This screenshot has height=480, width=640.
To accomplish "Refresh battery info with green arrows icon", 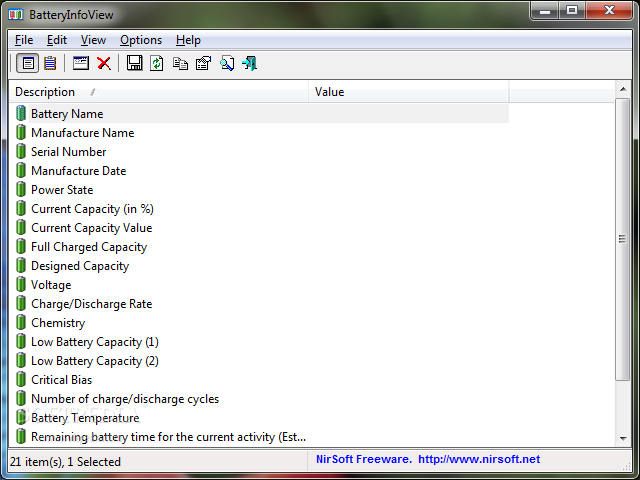I will pyautogui.click(x=157, y=63).
